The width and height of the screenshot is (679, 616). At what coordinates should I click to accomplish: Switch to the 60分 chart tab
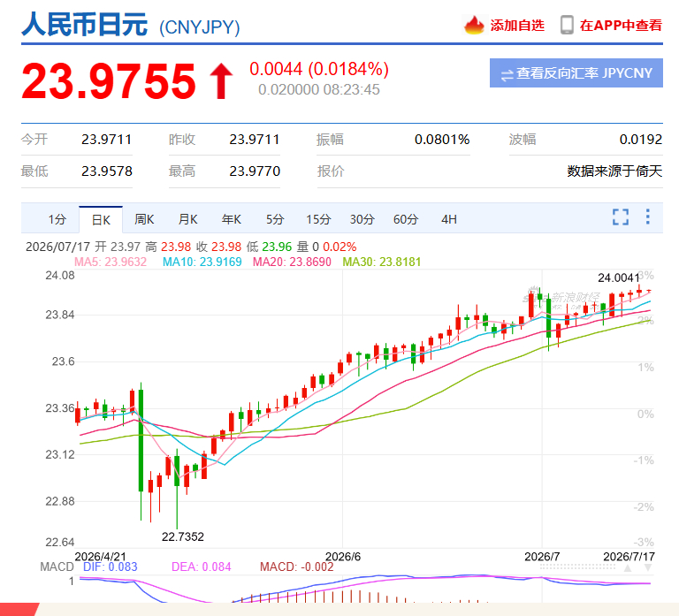click(x=406, y=219)
